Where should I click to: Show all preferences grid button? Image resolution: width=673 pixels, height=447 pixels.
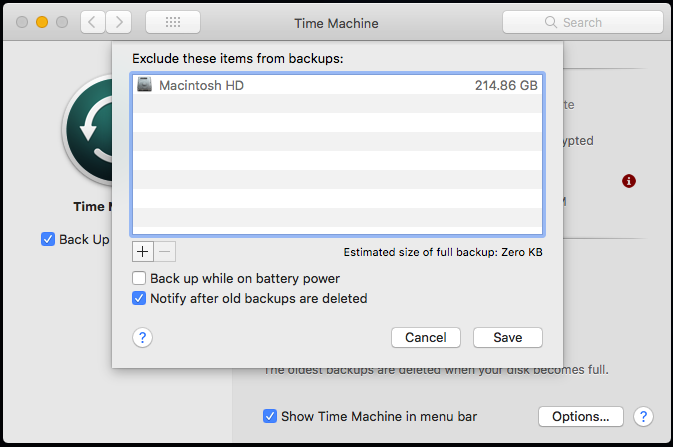point(172,22)
